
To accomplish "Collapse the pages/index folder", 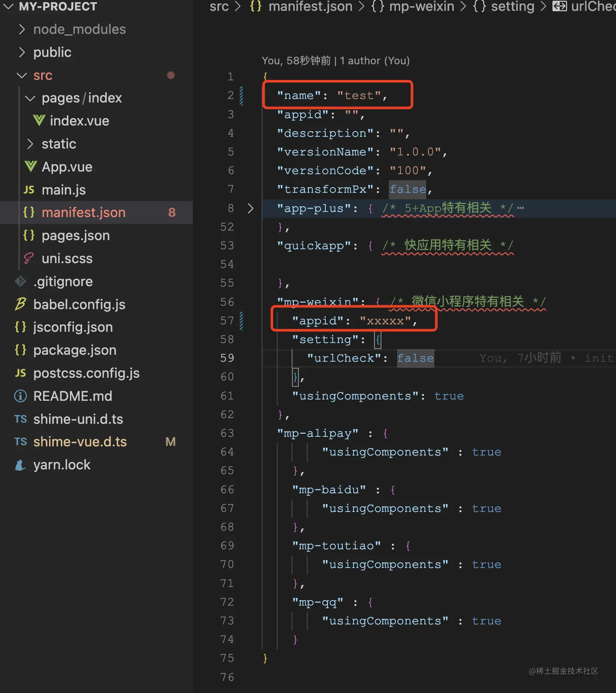I will 30,98.
